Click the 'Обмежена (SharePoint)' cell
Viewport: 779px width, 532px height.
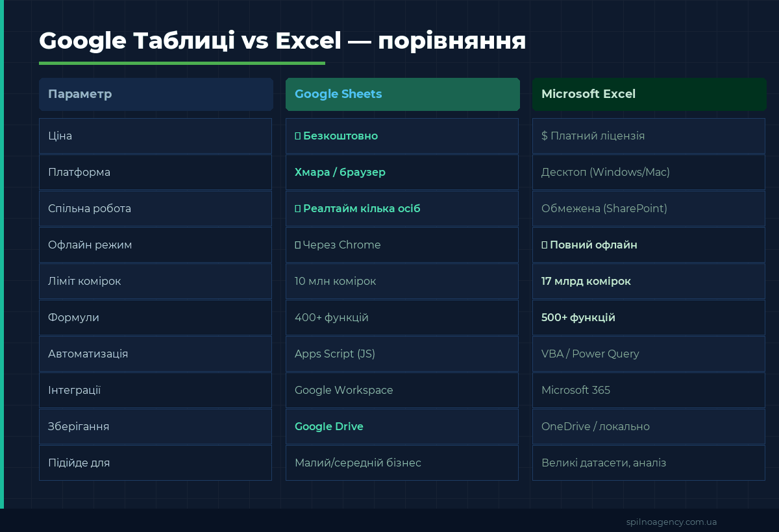(649, 208)
